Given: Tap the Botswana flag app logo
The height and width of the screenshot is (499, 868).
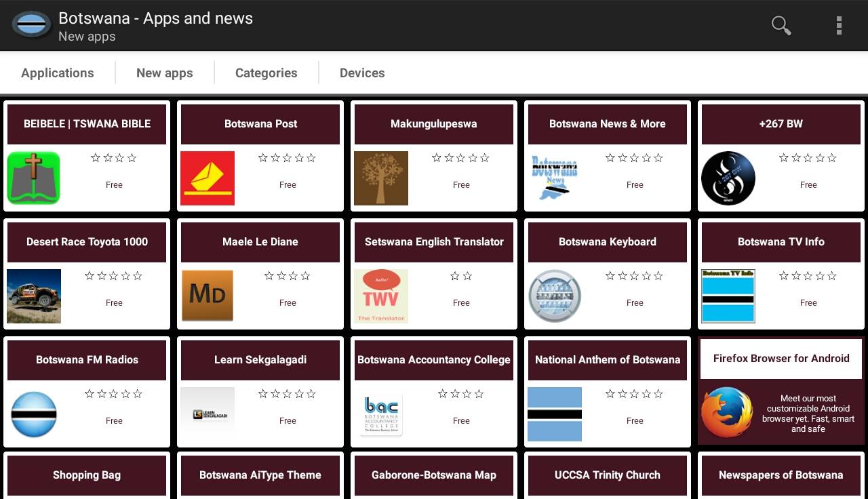Looking at the screenshot, I should coord(31,25).
